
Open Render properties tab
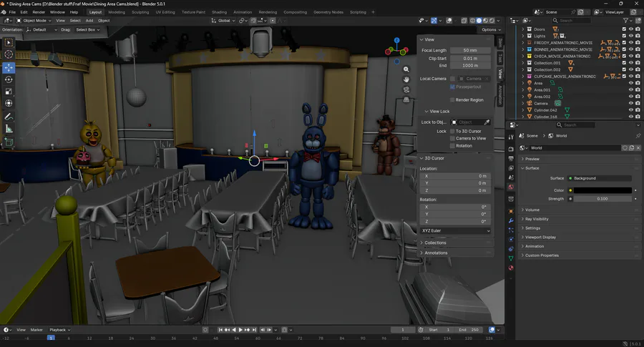[511, 149]
